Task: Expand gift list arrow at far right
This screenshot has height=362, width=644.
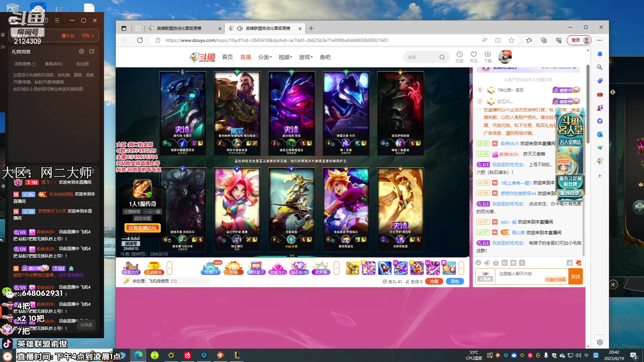Action: click(x=462, y=268)
